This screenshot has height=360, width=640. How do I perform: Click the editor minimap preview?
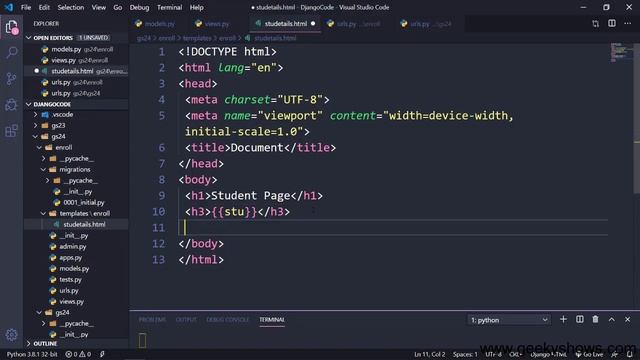pyautogui.click(x=620, y=52)
